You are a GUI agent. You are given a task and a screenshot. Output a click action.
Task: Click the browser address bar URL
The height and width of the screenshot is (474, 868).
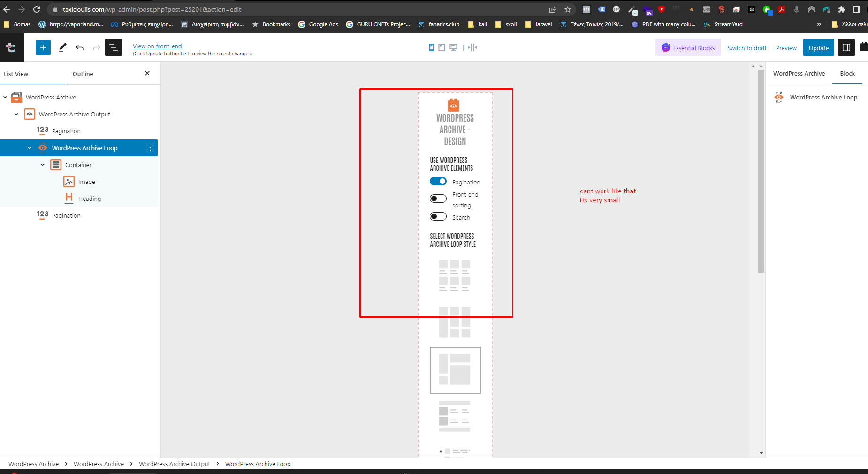(152, 9)
